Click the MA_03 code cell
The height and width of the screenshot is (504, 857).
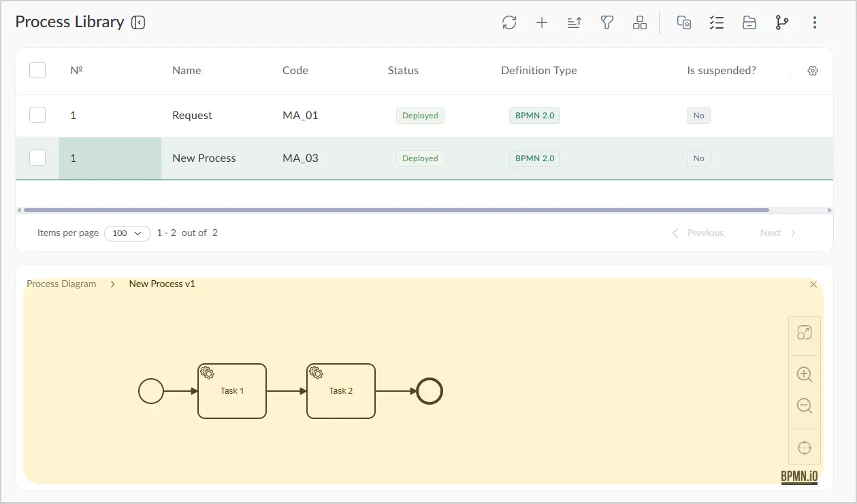pos(300,158)
